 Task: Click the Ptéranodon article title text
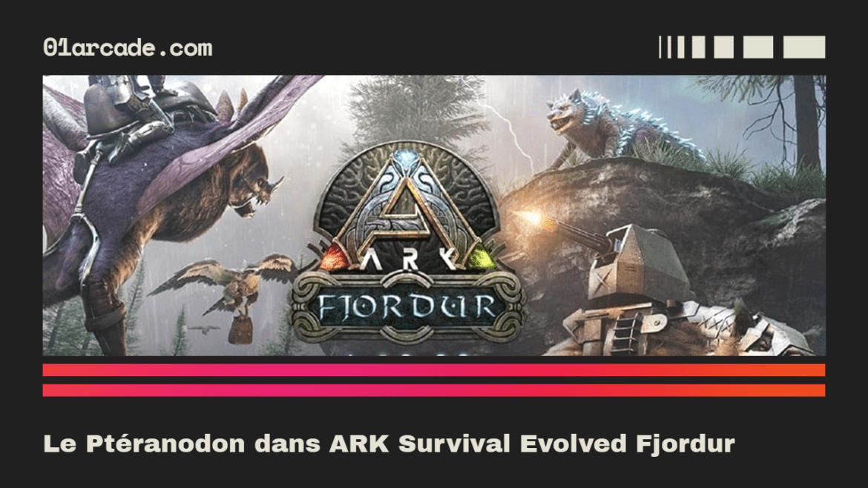[389, 444]
